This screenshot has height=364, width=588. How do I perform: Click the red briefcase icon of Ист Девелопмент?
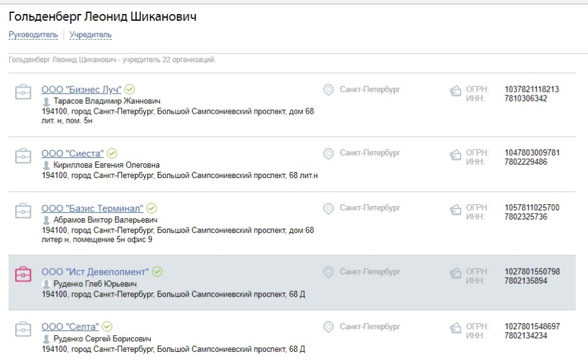23,274
